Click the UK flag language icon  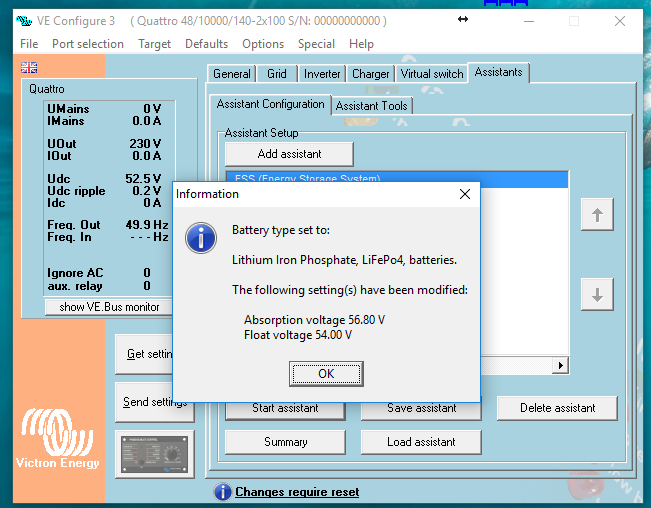29,67
